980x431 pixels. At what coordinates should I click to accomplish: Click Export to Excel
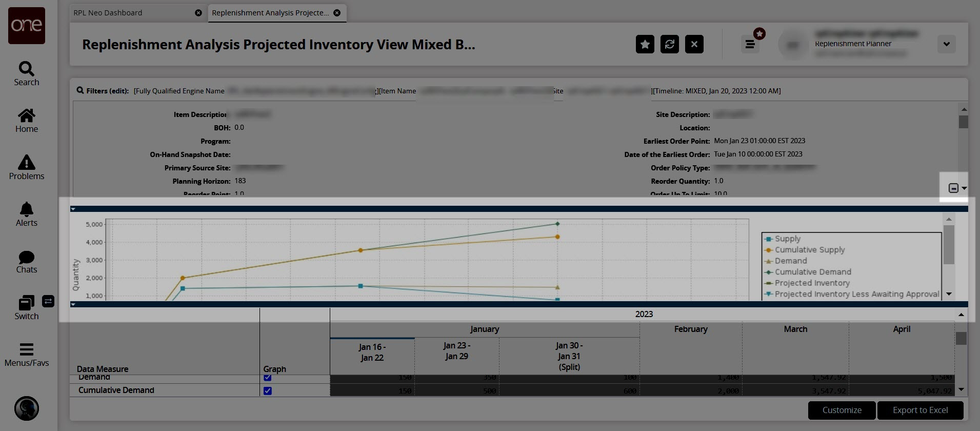(921, 410)
